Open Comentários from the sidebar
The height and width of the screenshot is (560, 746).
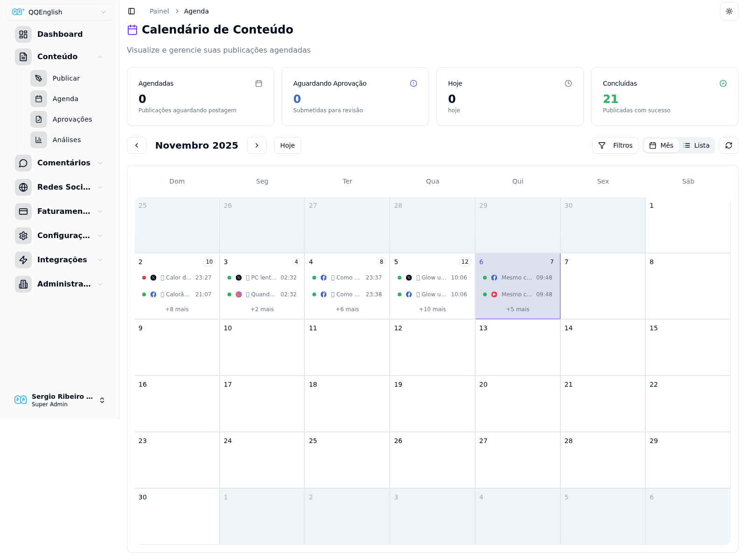pos(63,163)
